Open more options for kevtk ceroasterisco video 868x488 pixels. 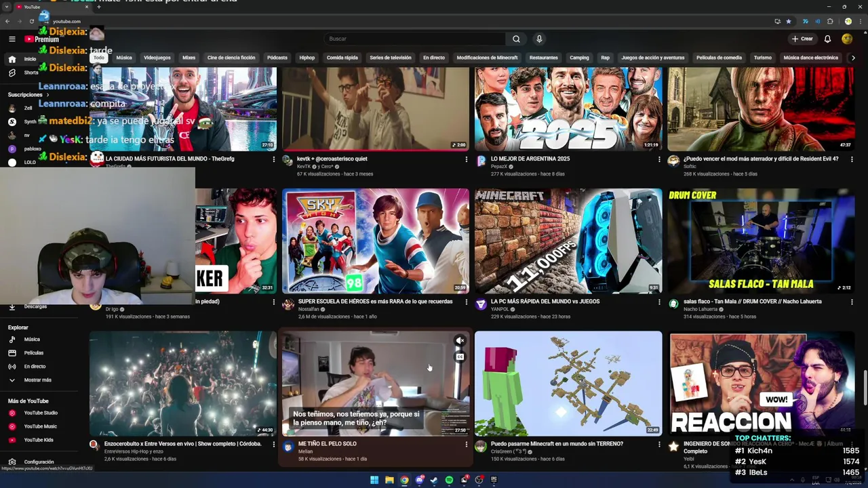[x=467, y=159]
